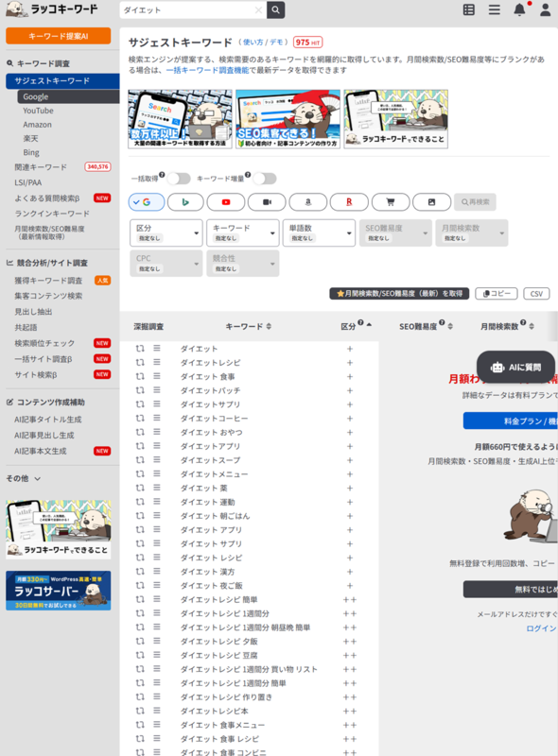Select the Google search engine pill

[x=147, y=202]
